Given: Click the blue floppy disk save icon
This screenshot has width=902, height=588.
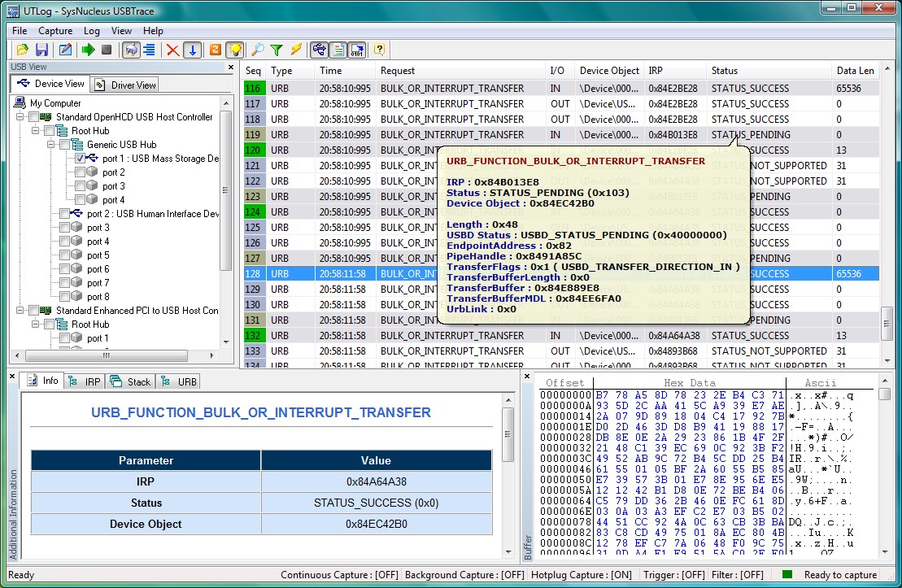Looking at the screenshot, I should pyautogui.click(x=41, y=50).
